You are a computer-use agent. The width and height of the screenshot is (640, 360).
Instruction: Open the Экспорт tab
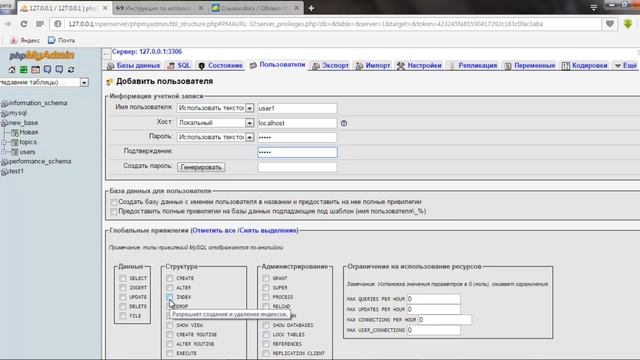point(331,65)
